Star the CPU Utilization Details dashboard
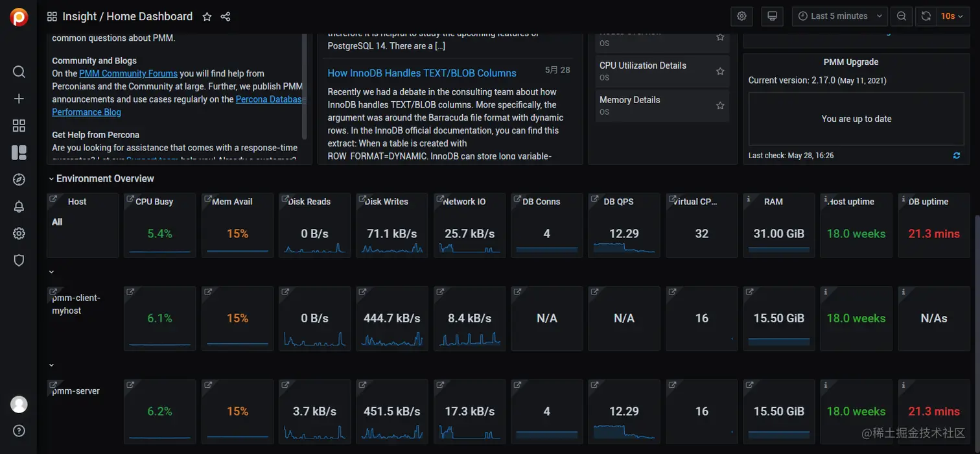The width and height of the screenshot is (980, 454). coord(720,71)
